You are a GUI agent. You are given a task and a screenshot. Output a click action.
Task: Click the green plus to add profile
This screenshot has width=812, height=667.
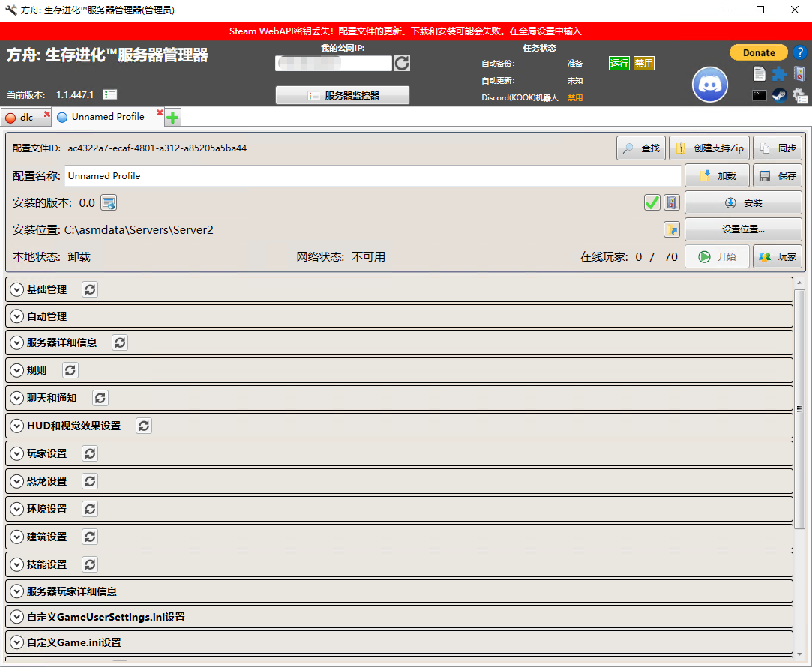coord(172,118)
